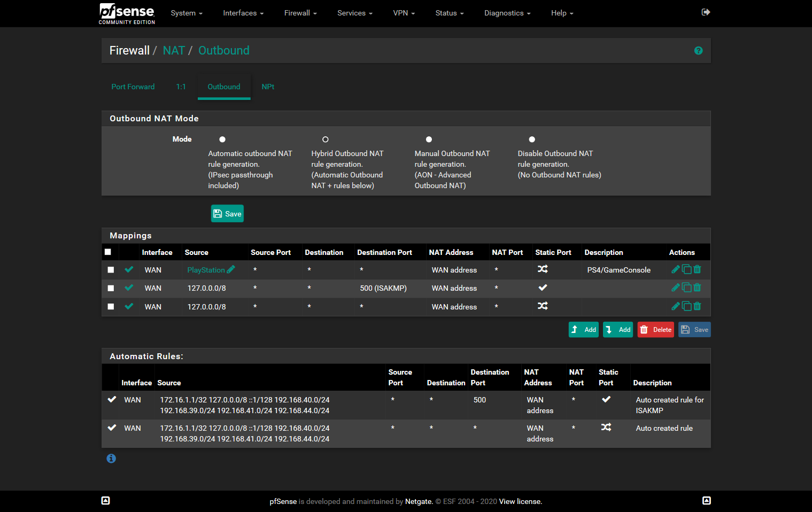Edit the PS4/GameConsole mapping
This screenshot has width=812, height=512.
tap(676, 269)
